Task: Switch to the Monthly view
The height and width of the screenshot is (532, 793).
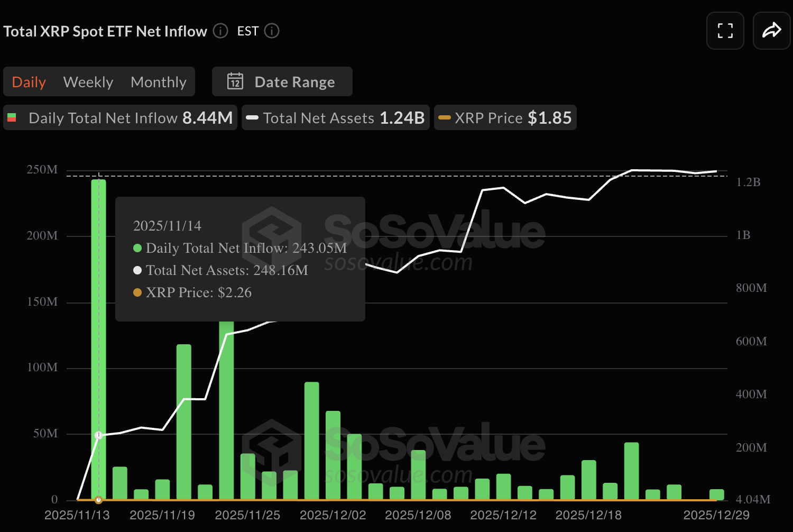Action: pos(158,81)
